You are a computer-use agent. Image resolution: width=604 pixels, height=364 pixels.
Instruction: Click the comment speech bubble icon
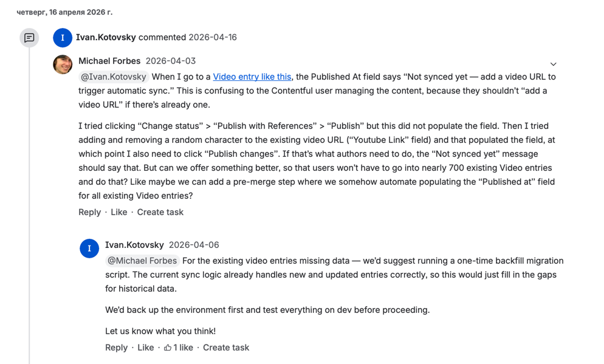tap(29, 38)
